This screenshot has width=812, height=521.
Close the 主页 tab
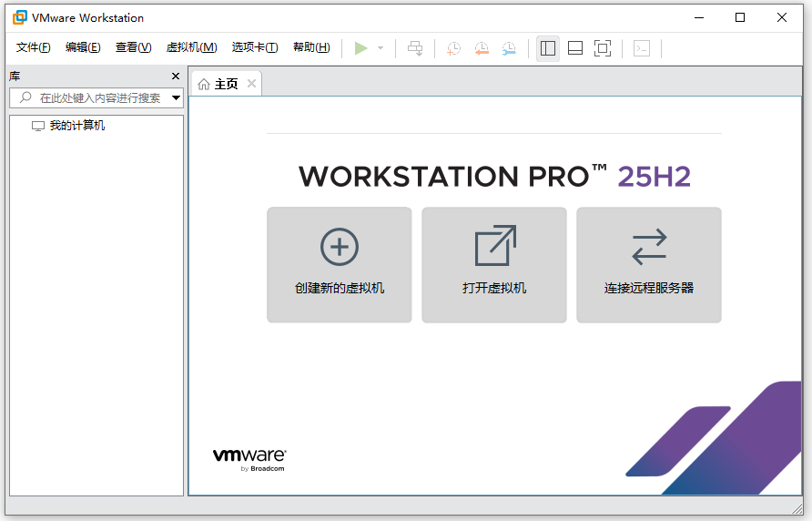pyautogui.click(x=251, y=84)
